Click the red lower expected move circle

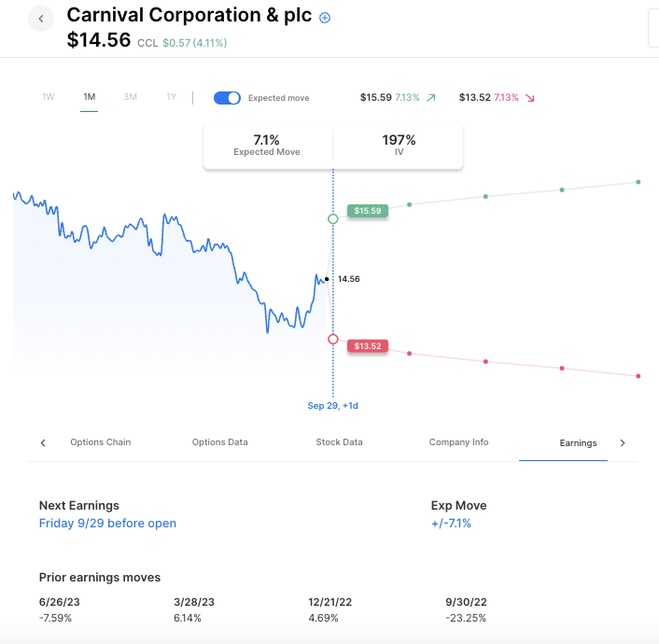(x=333, y=339)
